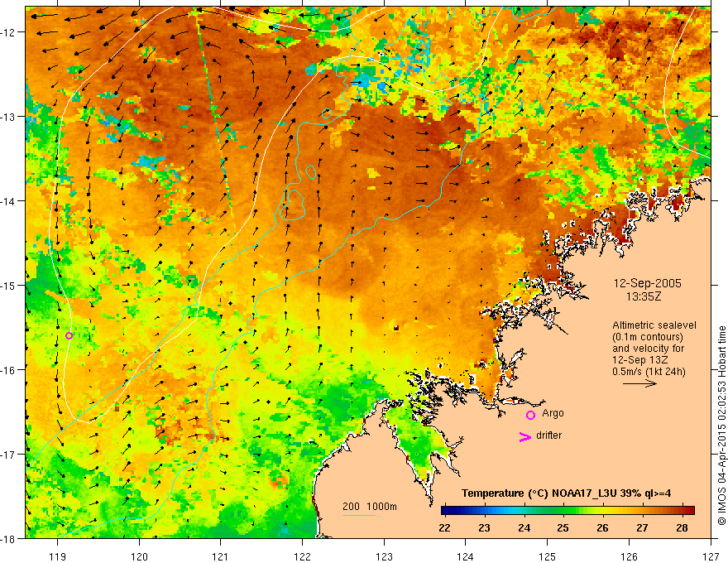728x563 pixels.
Task: Click the '124' longitude axis label
Action: coord(466,556)
